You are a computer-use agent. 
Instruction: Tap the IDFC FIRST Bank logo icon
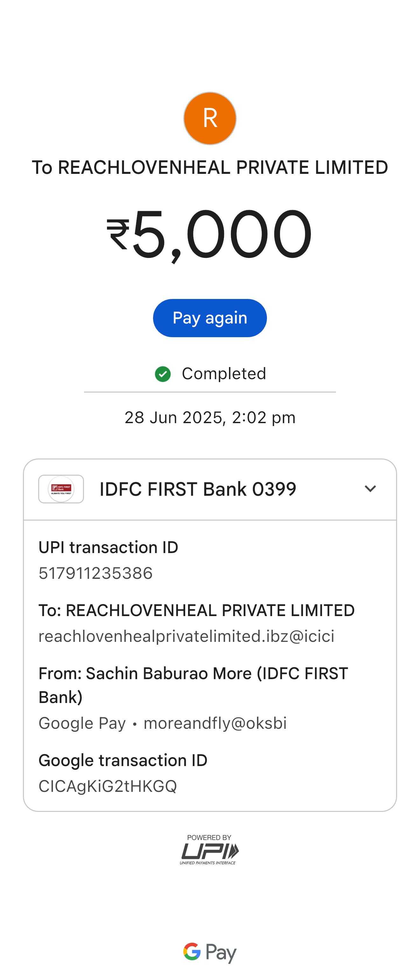click(x=61, y=489)
